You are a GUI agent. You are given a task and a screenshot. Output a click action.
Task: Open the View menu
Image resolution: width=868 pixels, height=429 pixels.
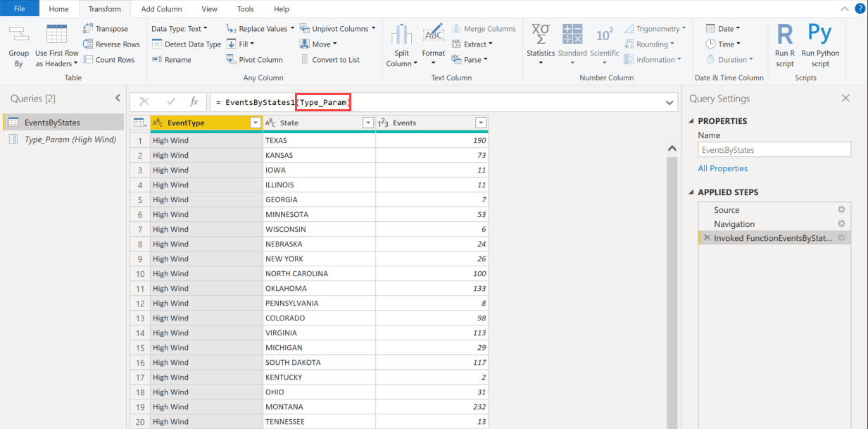pyautogui.click(x=209, y=8)
